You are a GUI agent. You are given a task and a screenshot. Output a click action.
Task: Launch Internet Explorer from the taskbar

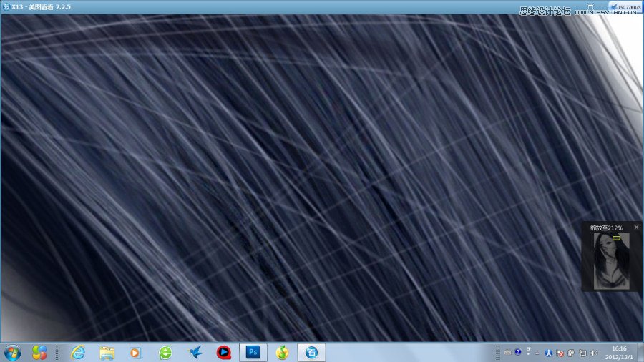[x=77, y=353]
